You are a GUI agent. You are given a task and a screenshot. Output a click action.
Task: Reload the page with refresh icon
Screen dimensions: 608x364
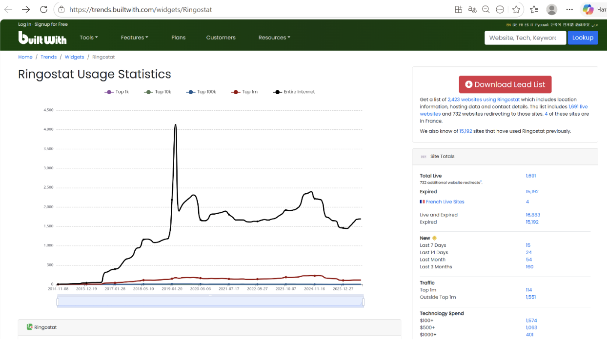click(43, 9)
